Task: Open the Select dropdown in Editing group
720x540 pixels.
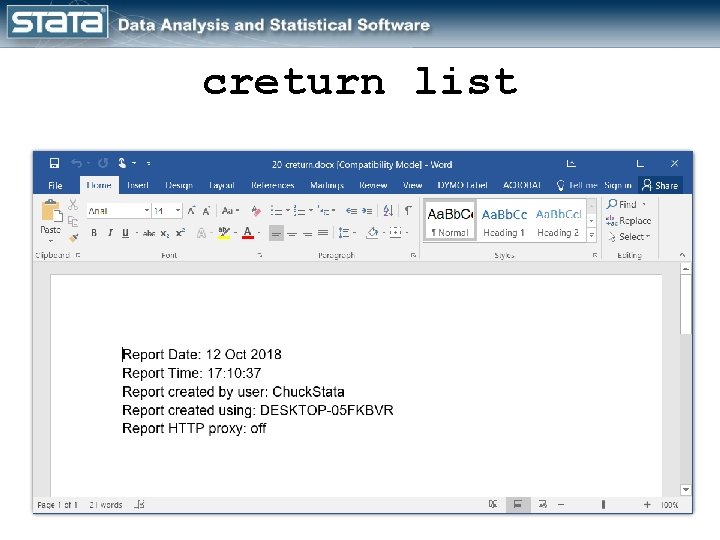Action: coord(629,237)
